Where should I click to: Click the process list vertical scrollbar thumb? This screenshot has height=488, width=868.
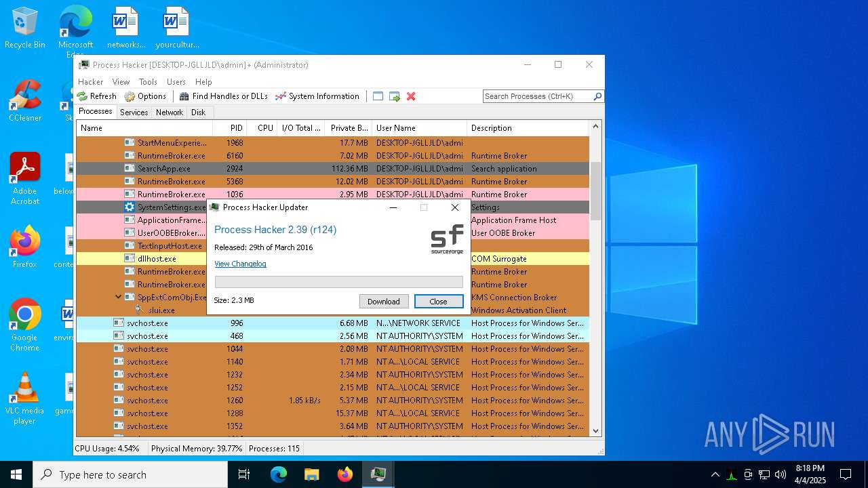point(596,190)
